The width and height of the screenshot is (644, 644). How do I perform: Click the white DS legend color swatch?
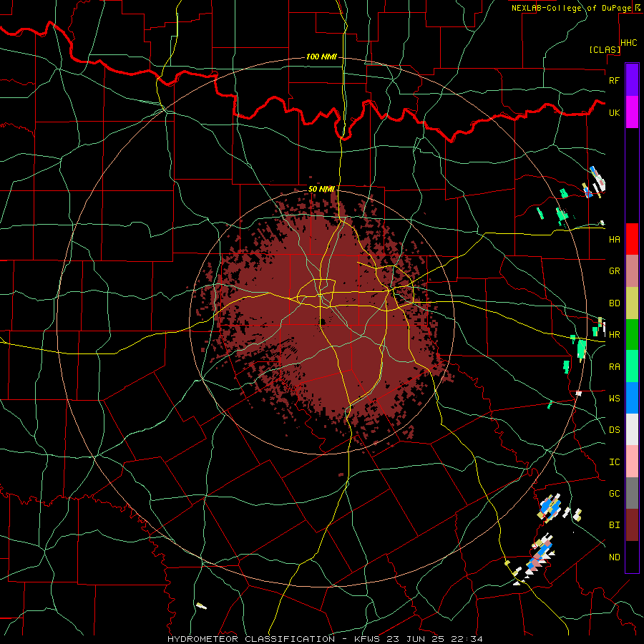632,429
